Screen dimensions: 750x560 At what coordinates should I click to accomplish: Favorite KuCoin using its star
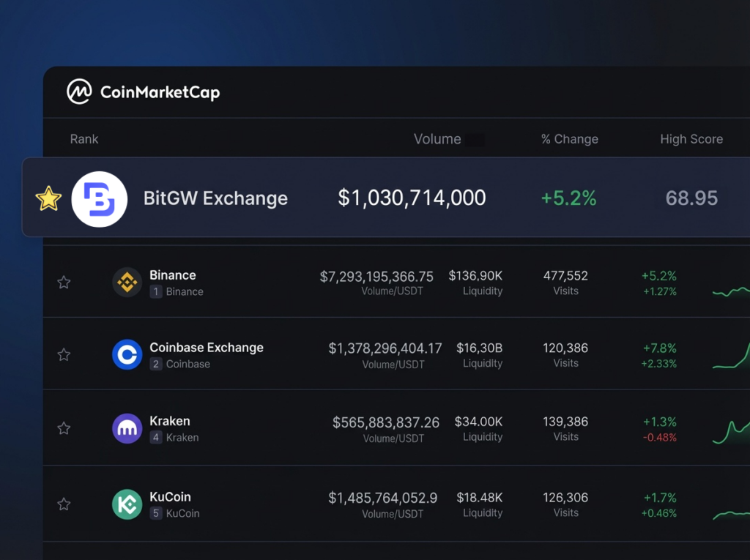[x=64, y=504]
